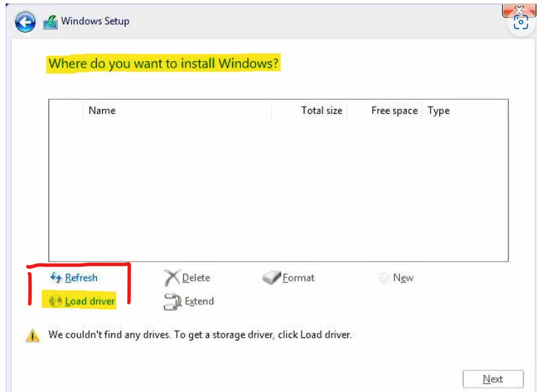
Task: Close the Windows Setup window
Action: (519, 10)
